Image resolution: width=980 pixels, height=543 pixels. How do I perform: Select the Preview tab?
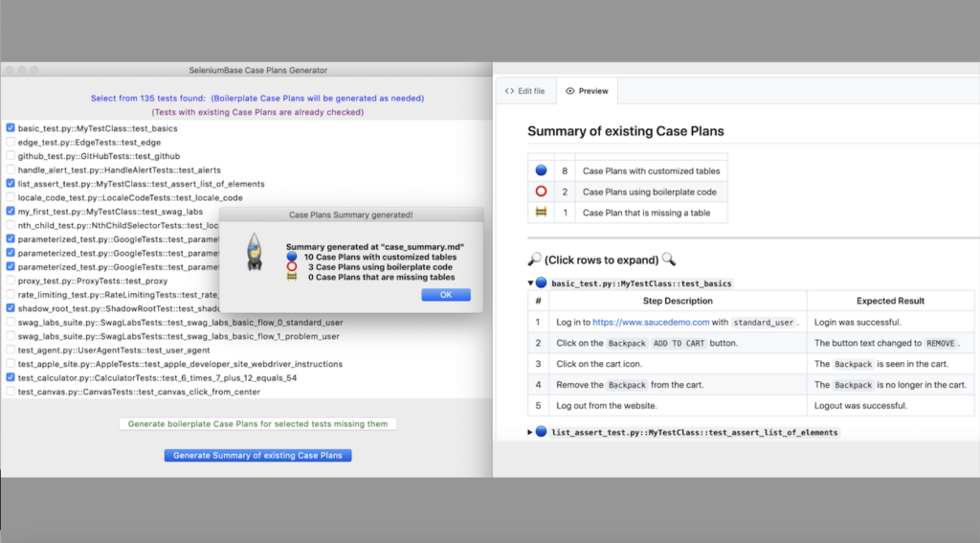[587, 91]
